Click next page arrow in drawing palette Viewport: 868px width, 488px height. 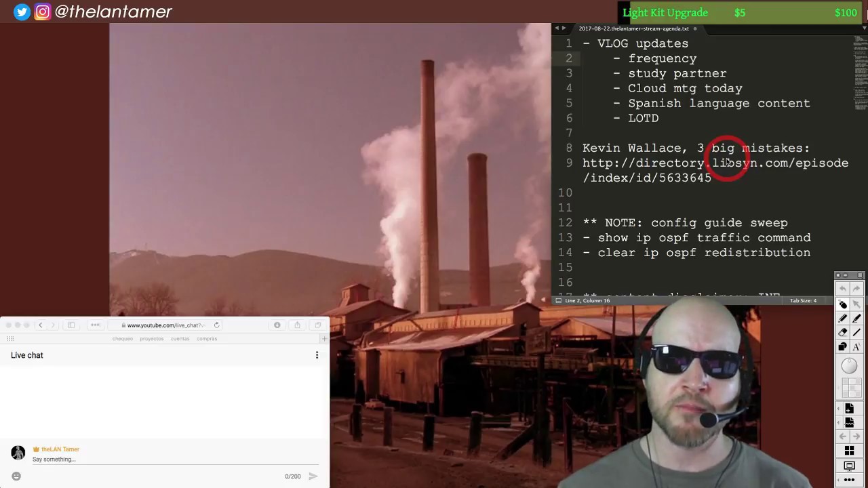tap(856, 437)
